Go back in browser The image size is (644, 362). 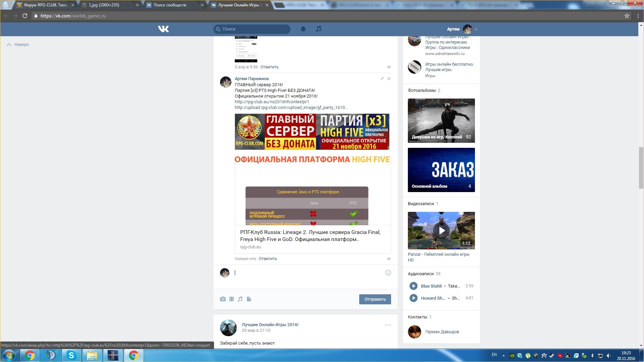(x=6, y=16)
